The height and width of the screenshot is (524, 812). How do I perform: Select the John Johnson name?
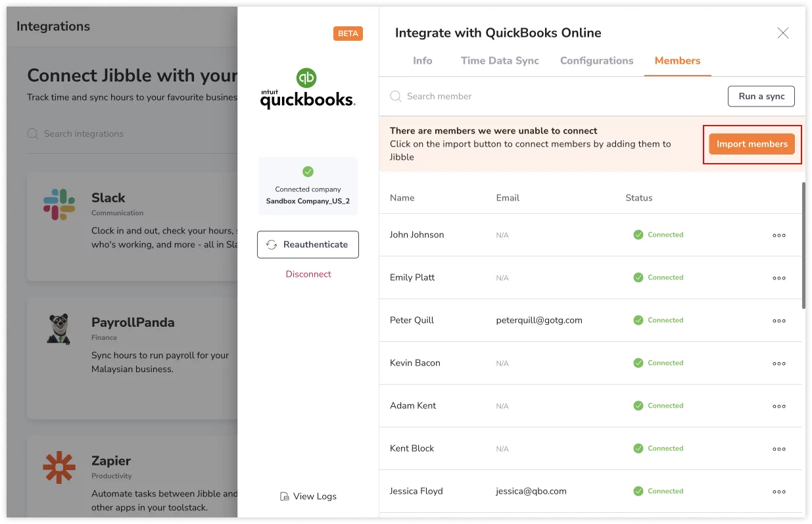tap(417, 235)
